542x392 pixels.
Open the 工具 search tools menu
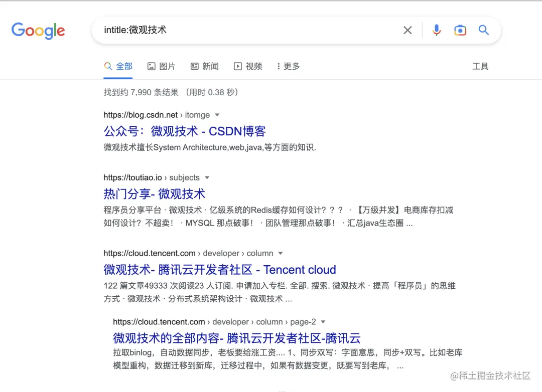[x=480, y=66]
